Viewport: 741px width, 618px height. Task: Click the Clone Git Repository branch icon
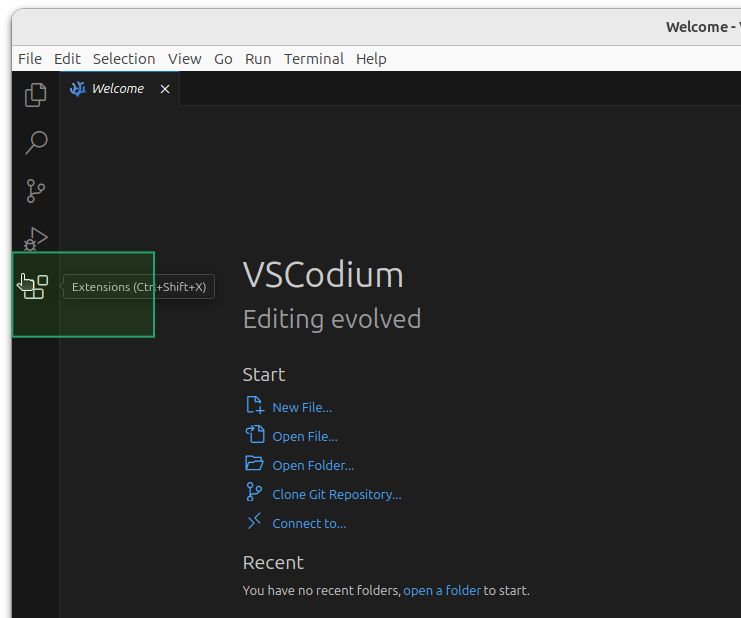tap(254, 492)
